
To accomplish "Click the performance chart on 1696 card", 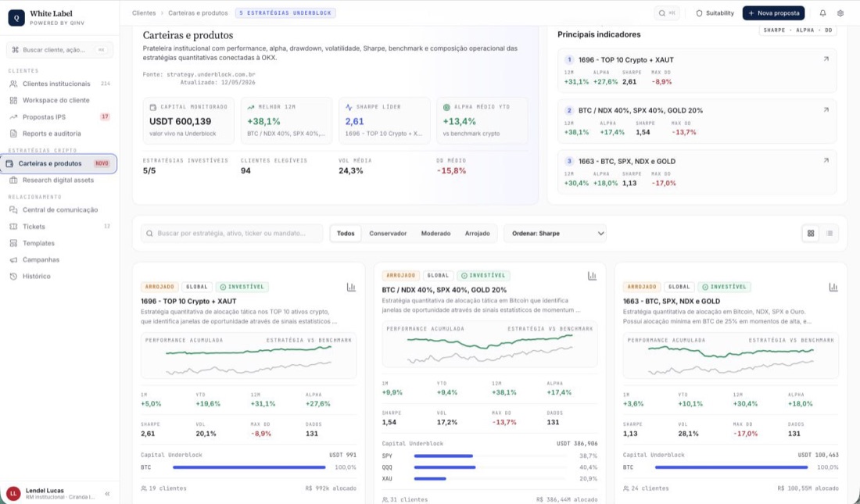I will [x=249, y=356].
